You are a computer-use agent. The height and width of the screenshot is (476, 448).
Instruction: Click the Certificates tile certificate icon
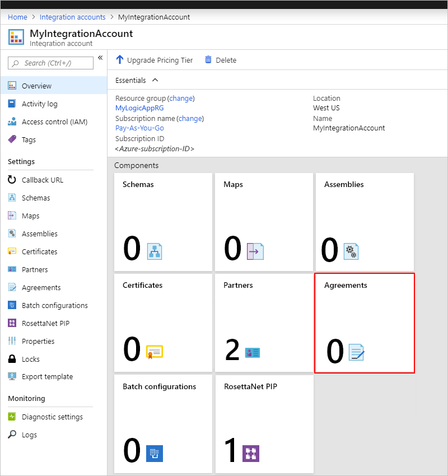(x=155, y=352)
